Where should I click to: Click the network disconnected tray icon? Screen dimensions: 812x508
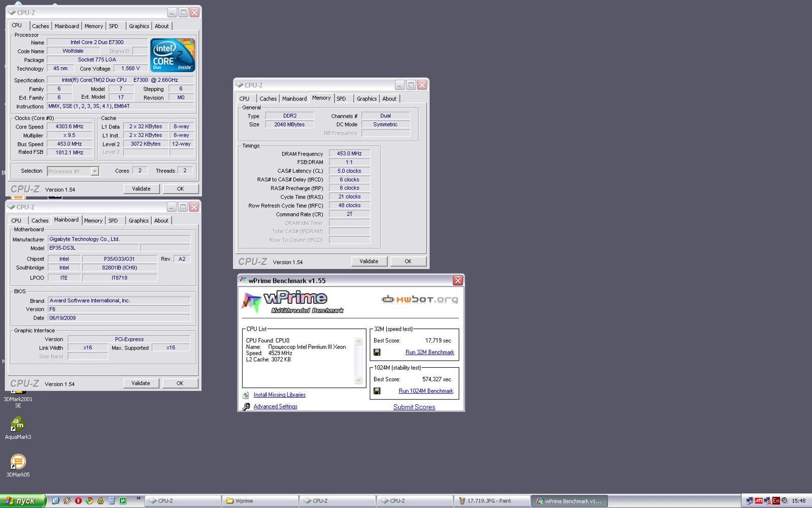(x=767, y=501)
